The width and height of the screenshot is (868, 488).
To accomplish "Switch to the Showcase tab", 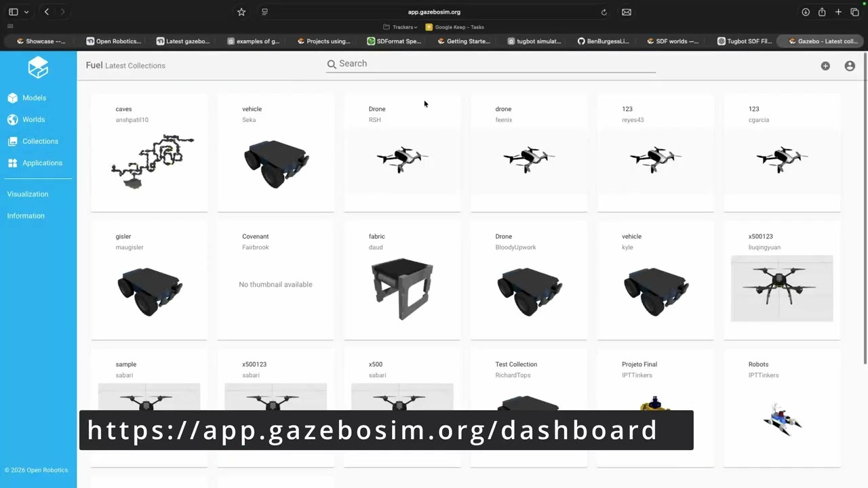I will click(41, 41).
